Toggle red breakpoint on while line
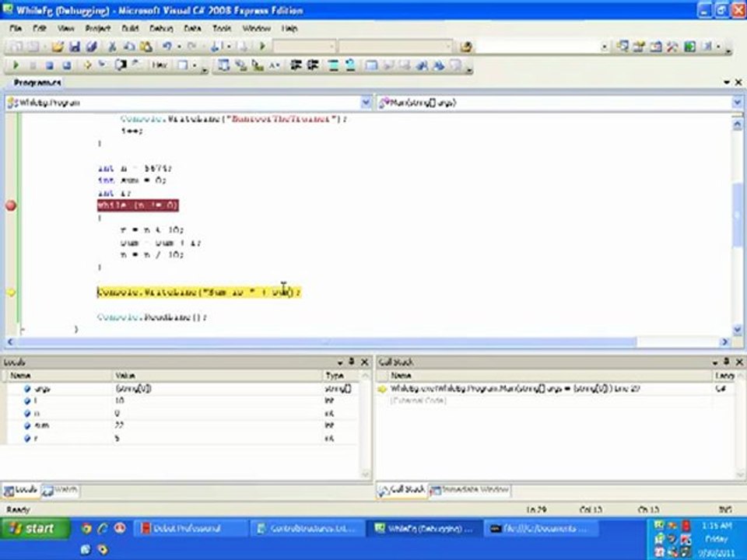This screenshot has height=560, width=747. tap(10, 205)
